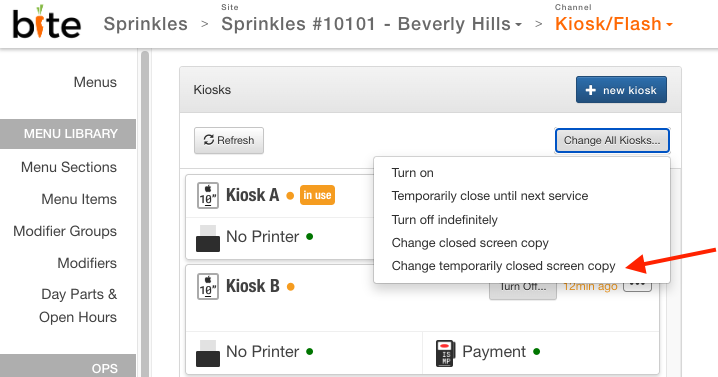Click Kiosk A iPad device icon
This screenshot has width=718, height=377.
(x=207, y=196)
